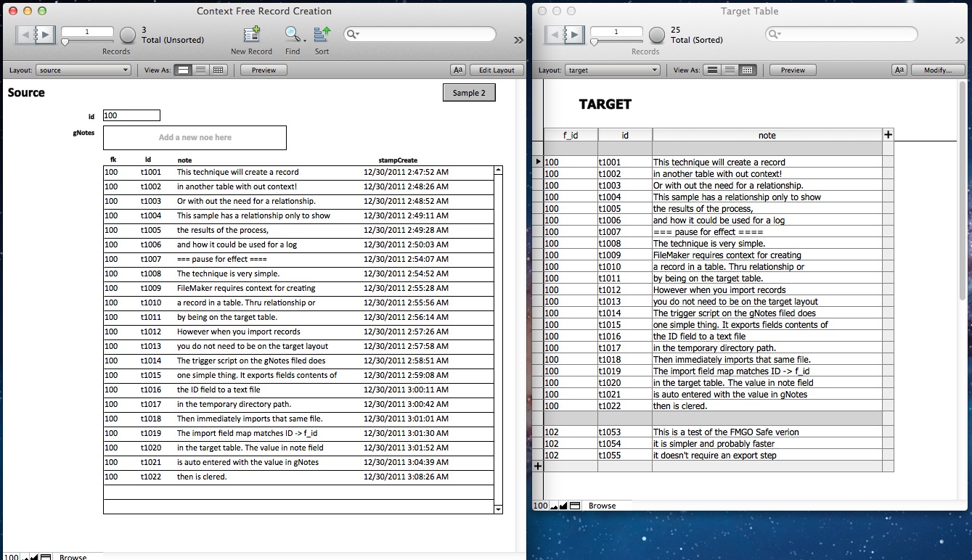Open the Find tool in Source window
Screen dimensions: 972x560
[292, 35]
